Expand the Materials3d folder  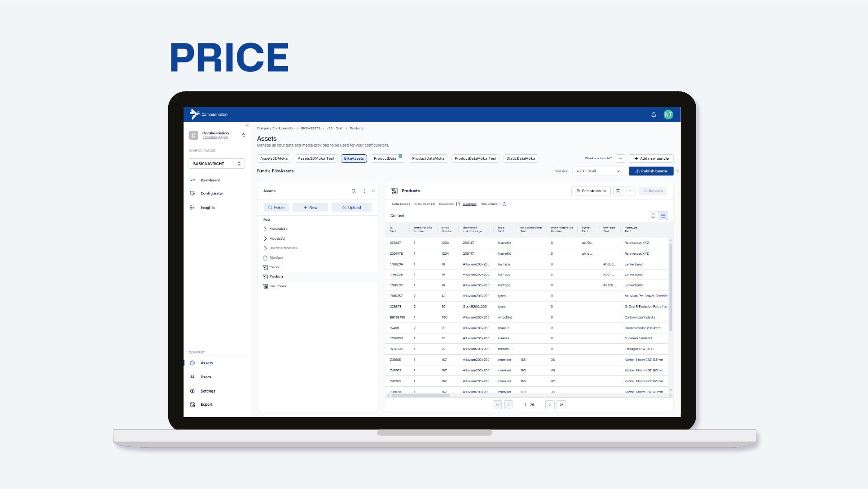(265, 229)
